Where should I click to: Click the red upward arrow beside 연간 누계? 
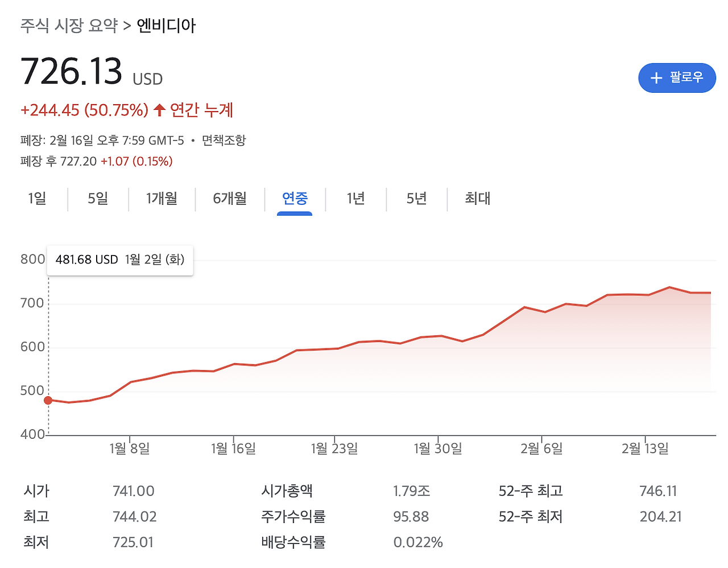[159, 110]
